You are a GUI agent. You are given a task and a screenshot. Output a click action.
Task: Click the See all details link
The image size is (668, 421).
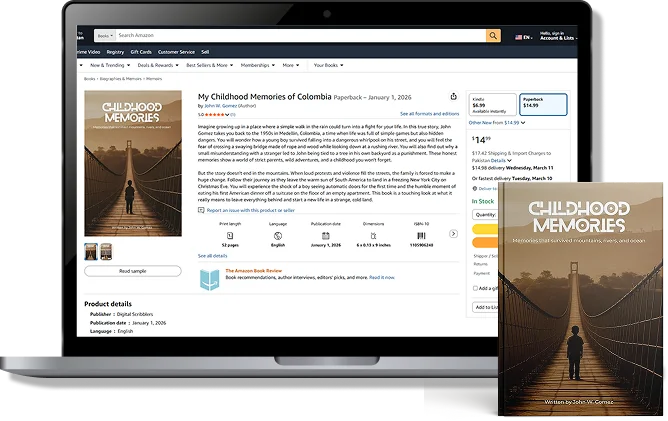coord(213,256)
